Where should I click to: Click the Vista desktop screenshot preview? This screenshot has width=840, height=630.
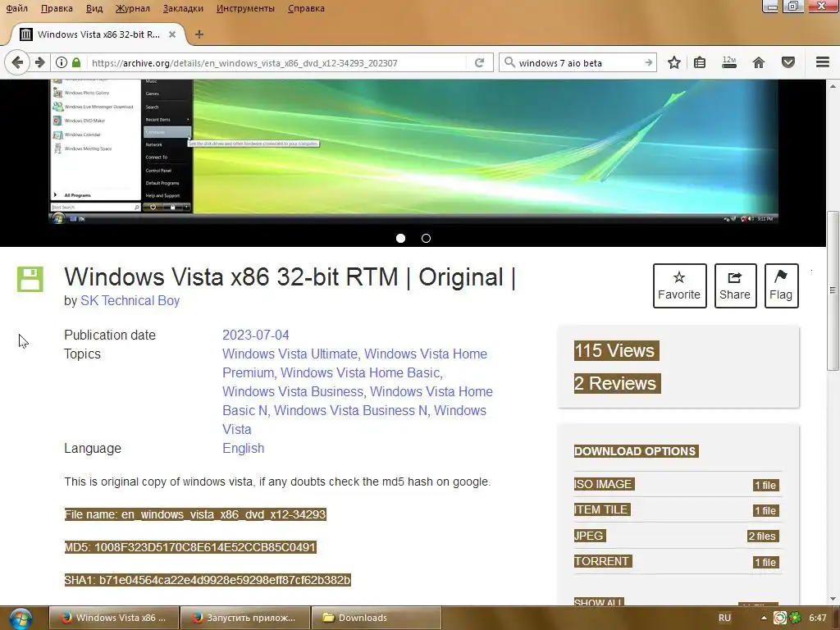[x=413, y=151]
